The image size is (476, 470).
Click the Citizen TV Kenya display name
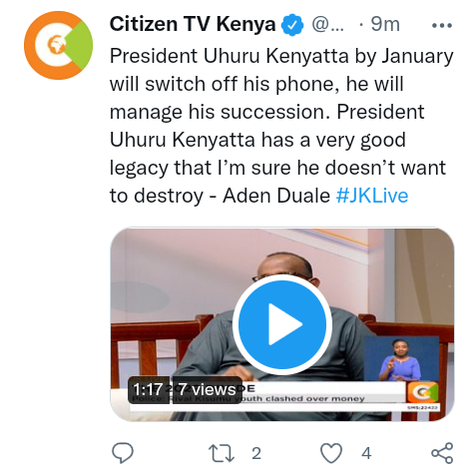coord(193,25)
